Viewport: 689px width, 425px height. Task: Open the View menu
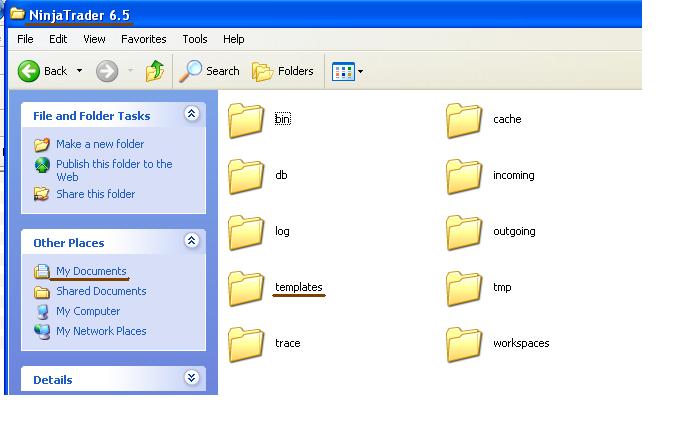94,39
